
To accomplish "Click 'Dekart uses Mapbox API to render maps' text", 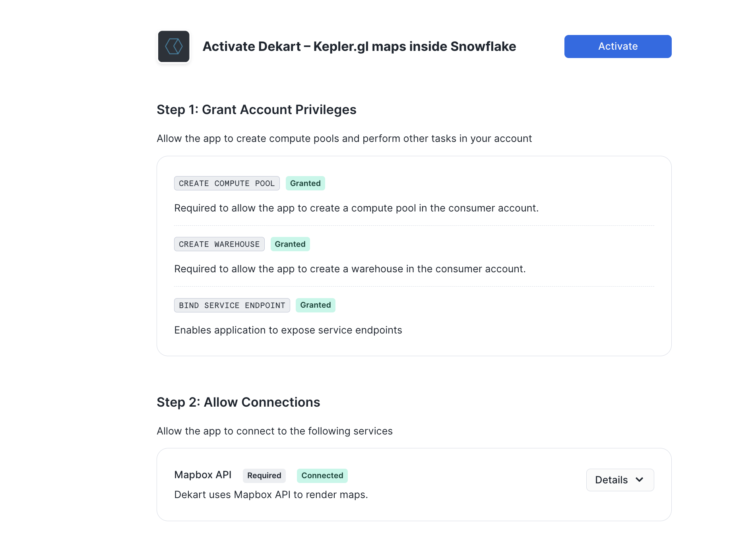I will pos(271,495).
